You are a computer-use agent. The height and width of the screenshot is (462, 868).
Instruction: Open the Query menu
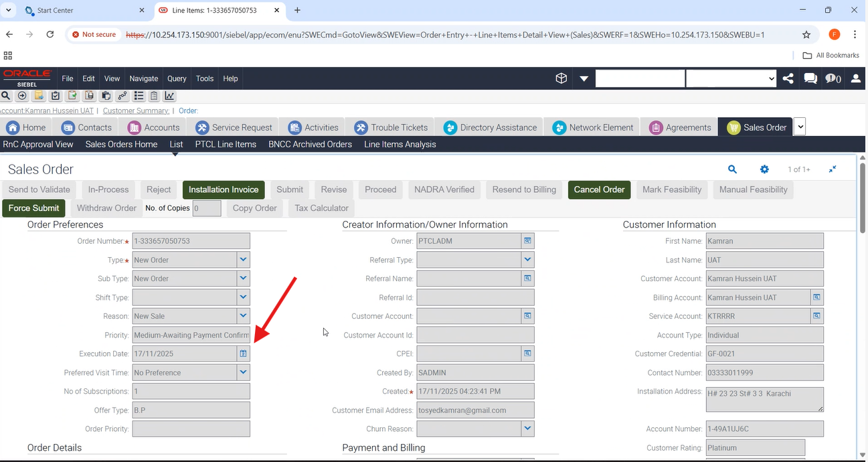click(177, 78)
